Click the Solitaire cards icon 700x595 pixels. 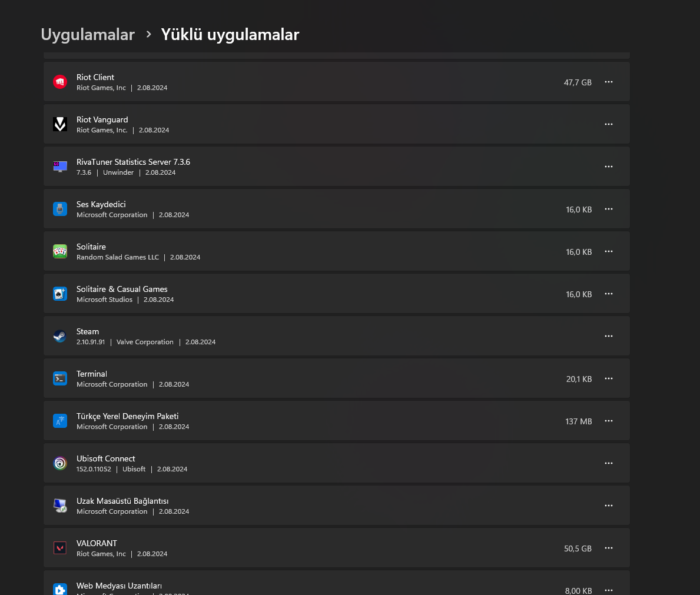[x=60, y=251]
